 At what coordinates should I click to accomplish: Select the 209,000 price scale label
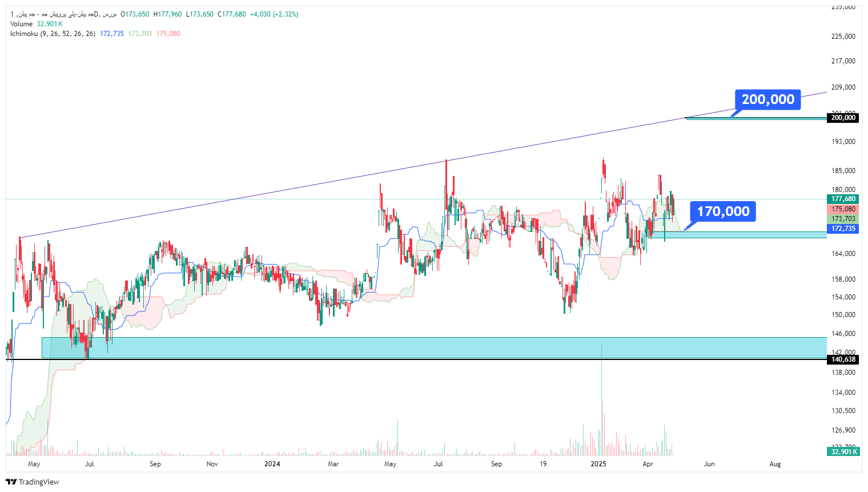843,87
